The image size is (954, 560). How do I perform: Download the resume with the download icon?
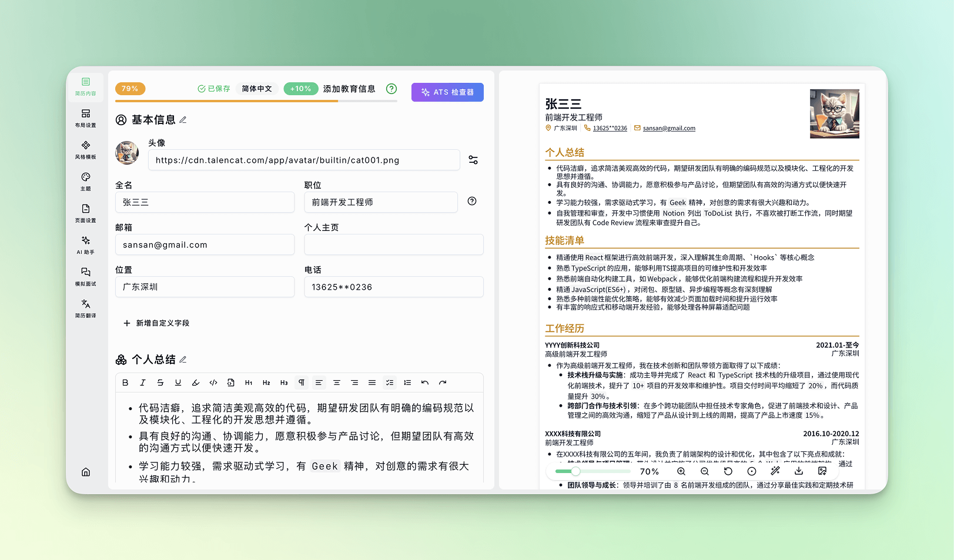799,471
